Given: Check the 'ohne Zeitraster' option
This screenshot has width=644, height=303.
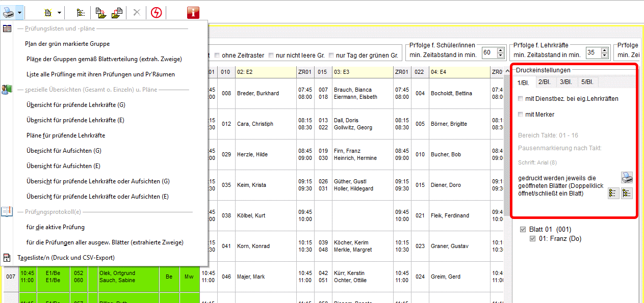Looking at the screenshot, I should 217,55.
